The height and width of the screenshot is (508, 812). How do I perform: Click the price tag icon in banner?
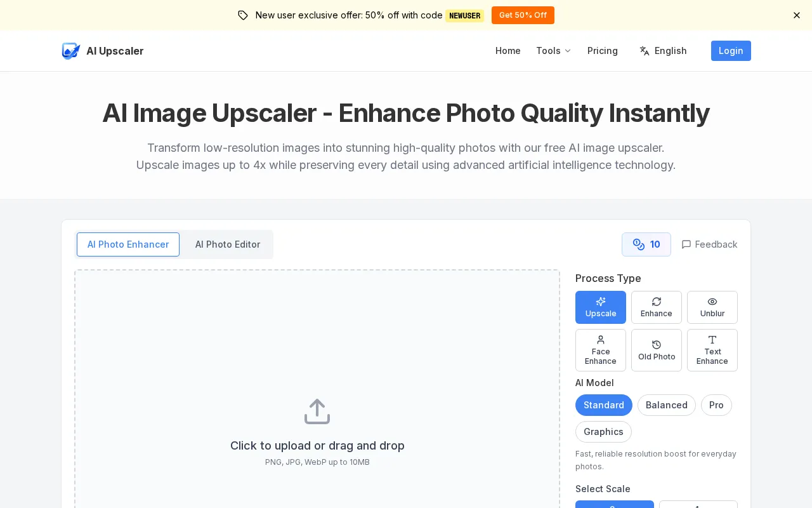click(x=243, y=15)
